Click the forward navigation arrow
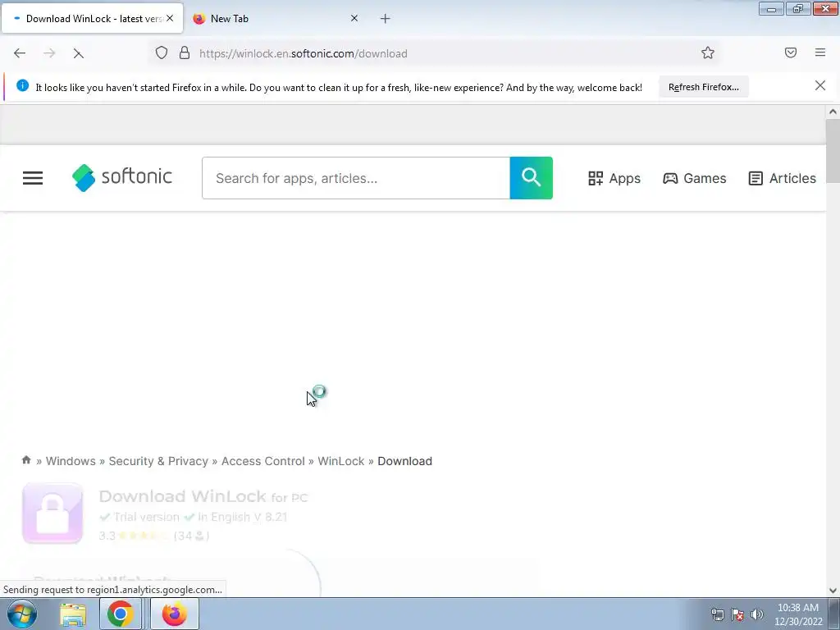The width and height of the screenshot is (840, 630). pos(49,53)
